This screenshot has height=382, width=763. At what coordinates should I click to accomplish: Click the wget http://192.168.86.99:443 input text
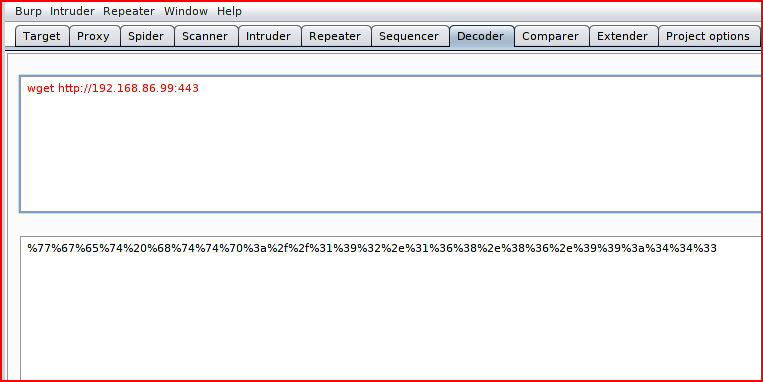[x=113, y=89]
